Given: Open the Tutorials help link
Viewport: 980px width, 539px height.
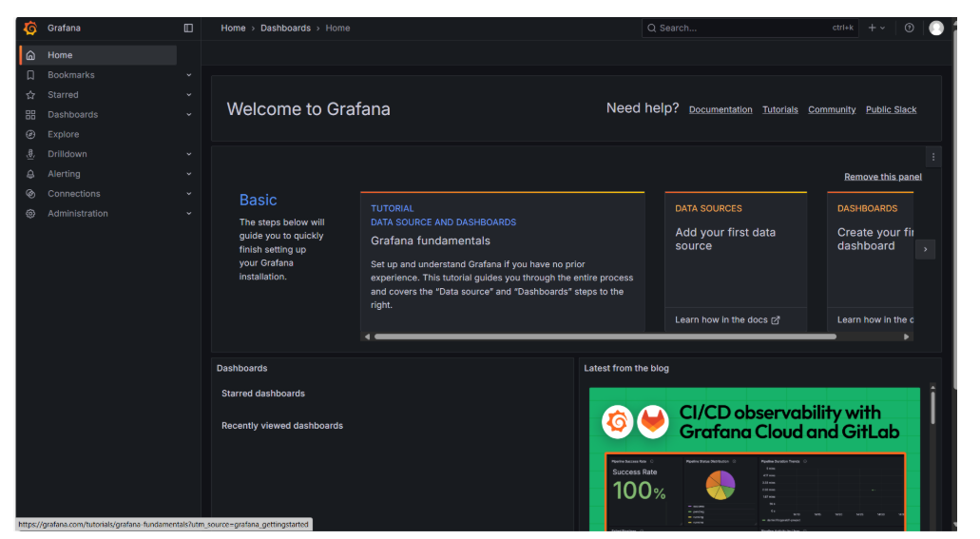Looking at the screenshot, I should [x=780, y=110].
